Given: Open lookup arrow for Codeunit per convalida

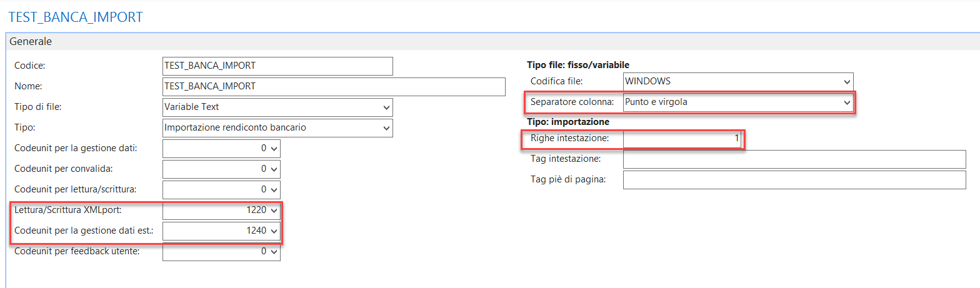Looking at the screenshot, I should pyautogui.click(x=274, y=169).
